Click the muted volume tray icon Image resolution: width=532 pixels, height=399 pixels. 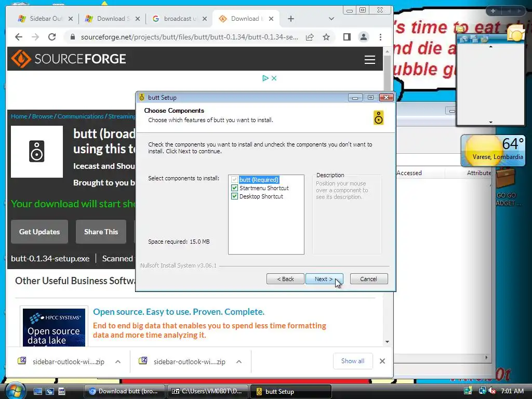coord(492,391)
